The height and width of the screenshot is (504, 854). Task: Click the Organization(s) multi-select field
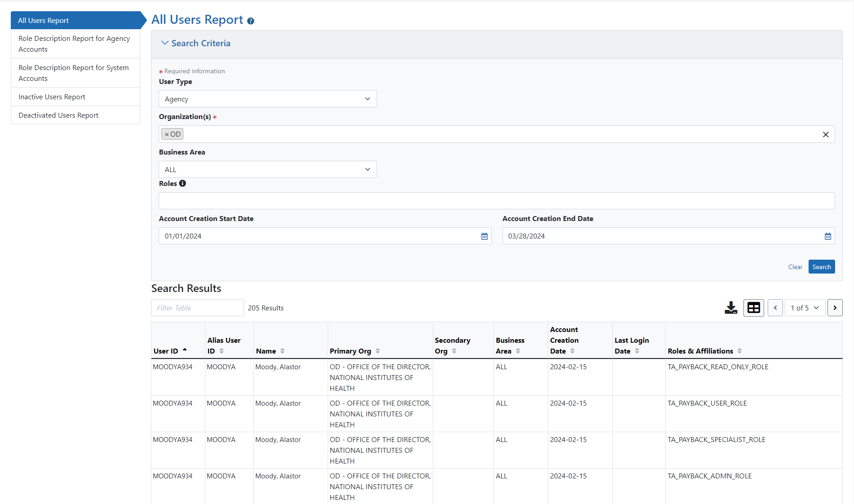[497, 134]
